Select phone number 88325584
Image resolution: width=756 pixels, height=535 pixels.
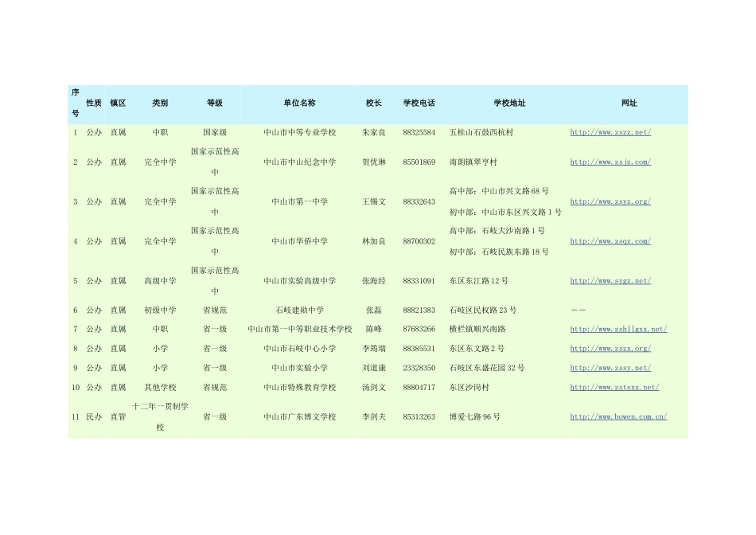tap(419, 132)
